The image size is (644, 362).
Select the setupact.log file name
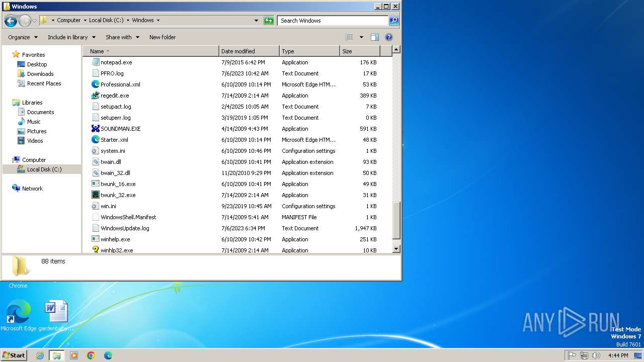pos(116,107)
